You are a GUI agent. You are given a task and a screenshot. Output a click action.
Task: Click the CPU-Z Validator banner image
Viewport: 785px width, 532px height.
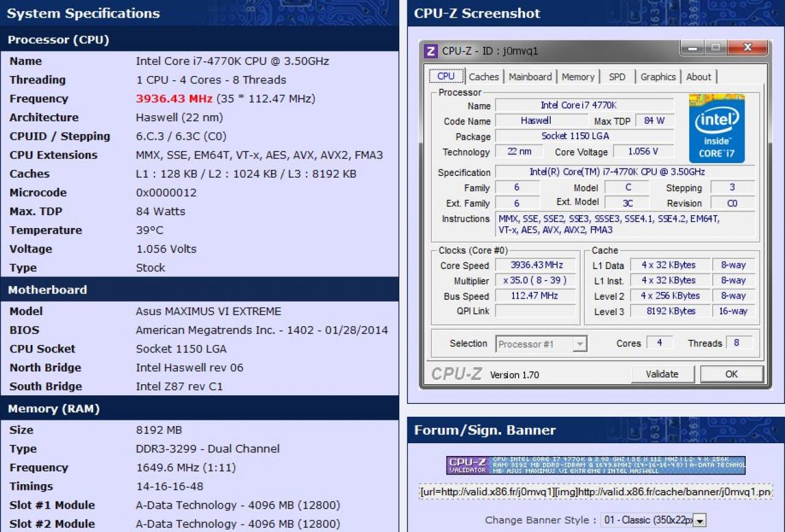click(x=595, y=465)
